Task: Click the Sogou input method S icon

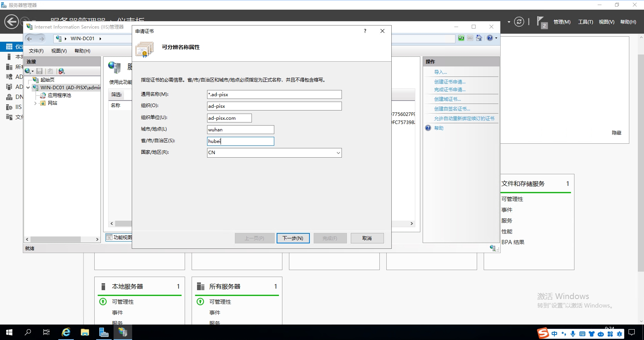Action: point(543,333)
